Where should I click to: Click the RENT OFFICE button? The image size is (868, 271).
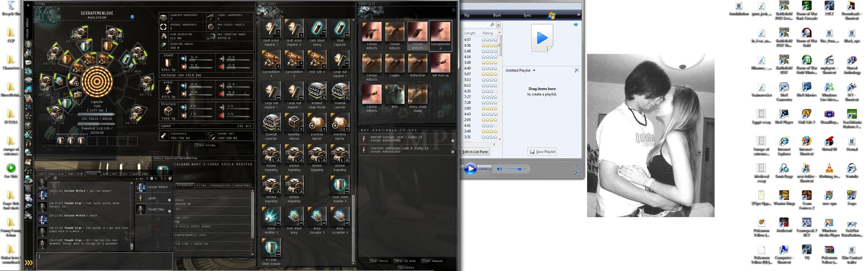[379, 261]
